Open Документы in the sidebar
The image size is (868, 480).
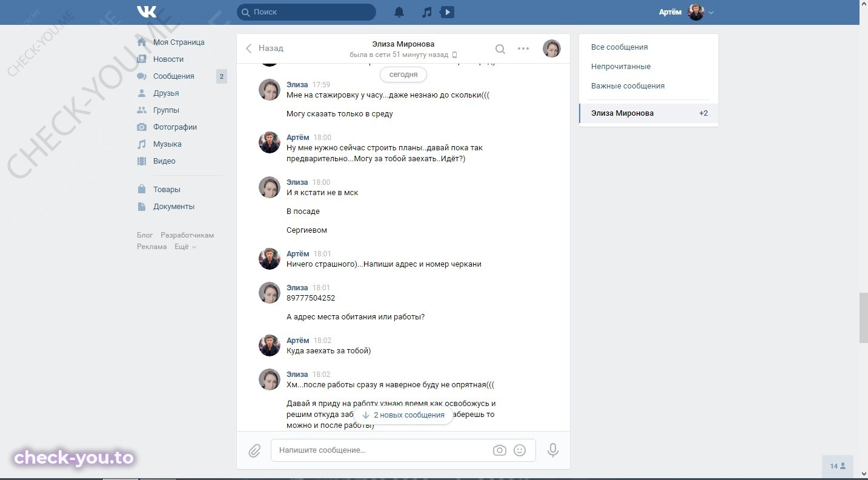(x=174, y=207)
